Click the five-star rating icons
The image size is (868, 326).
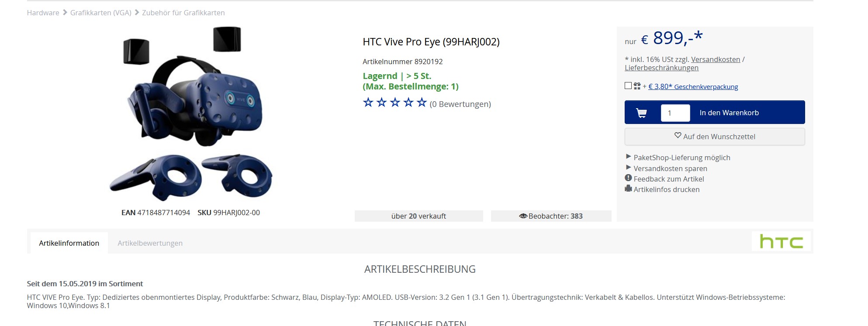tap(394, 103)
